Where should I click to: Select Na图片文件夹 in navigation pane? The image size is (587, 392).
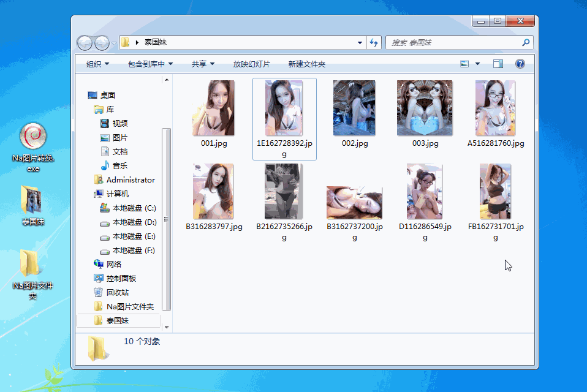(124, 307)
